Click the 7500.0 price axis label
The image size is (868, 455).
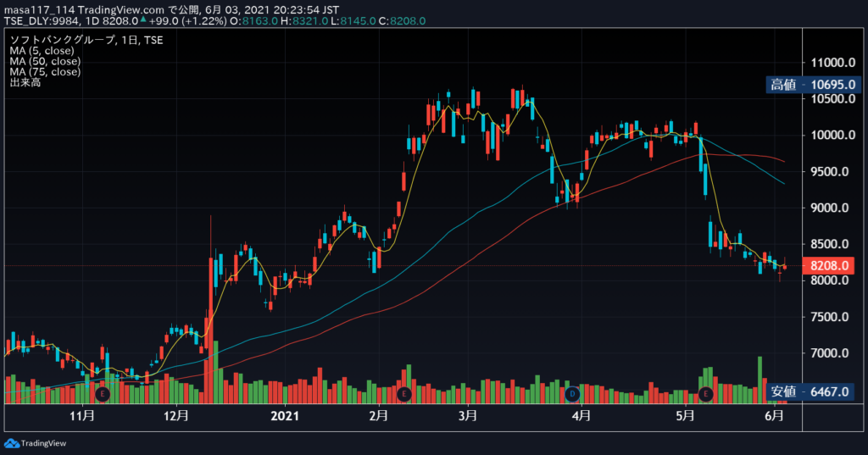[x=830, y=317]
